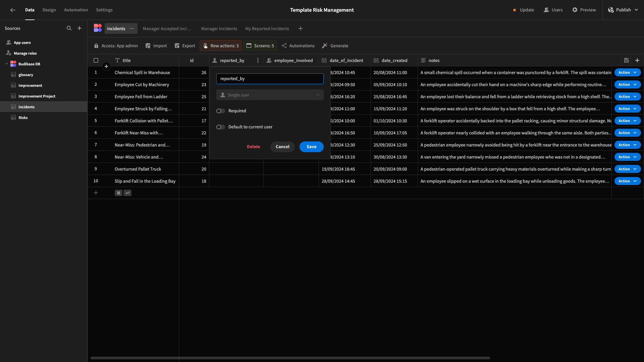Click the add source icon in Sources panel
This screenshot has width=644, height=362.
[x=79, y=28]
